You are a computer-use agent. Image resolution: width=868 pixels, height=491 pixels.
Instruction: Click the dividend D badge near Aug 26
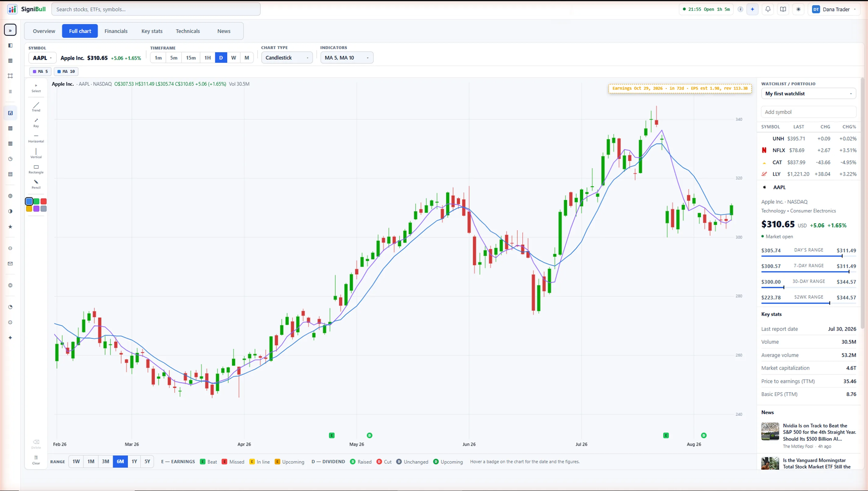click(x=703, y=435)
